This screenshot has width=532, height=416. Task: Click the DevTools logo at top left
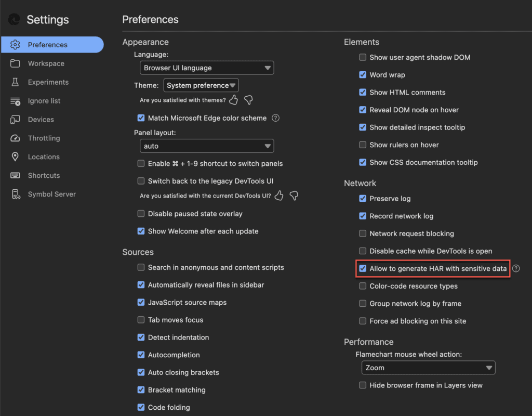[15, 19]
